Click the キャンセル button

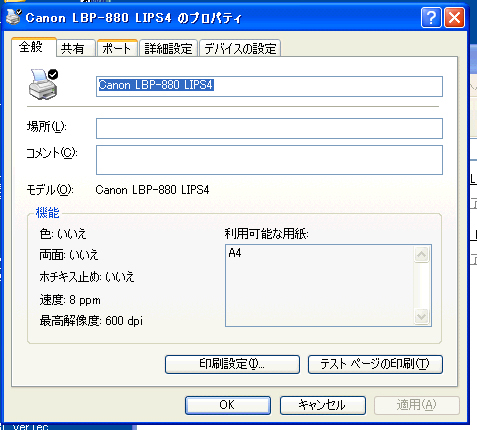pos(323,405)
